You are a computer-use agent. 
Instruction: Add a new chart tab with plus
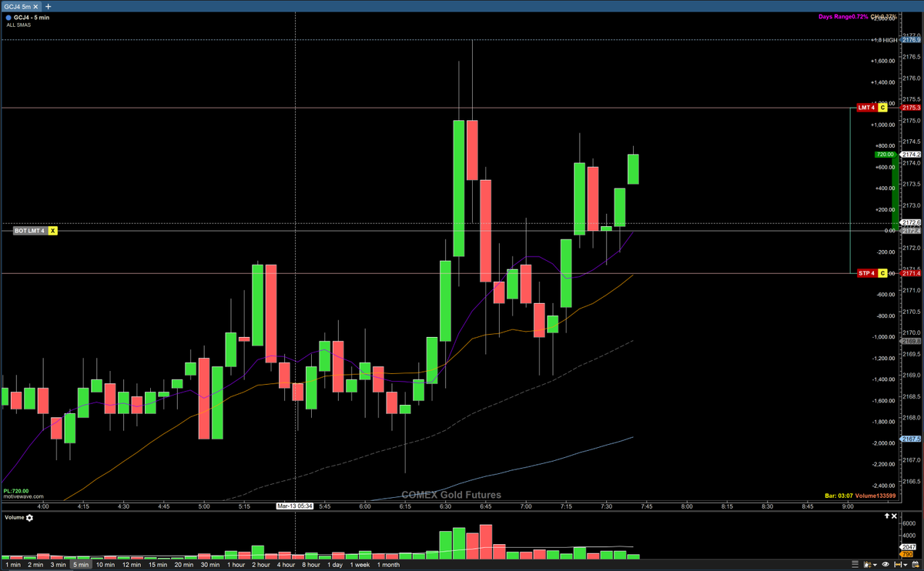click(x=49, y=6)
